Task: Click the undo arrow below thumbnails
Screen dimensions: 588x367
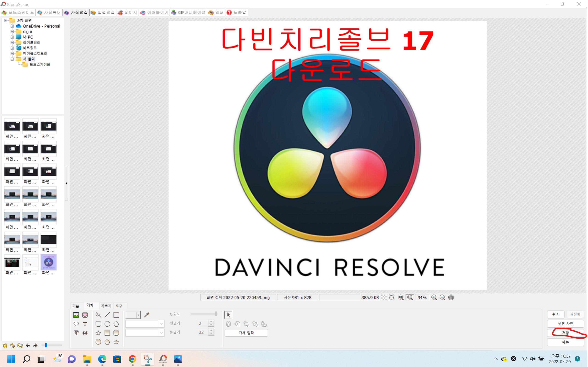Action: [x=28, y=345]
